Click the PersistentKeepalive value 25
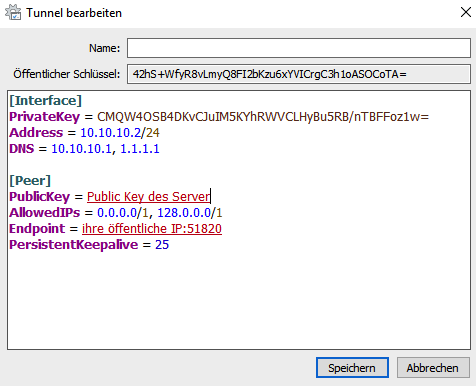The image size is (476, 386). tap(162, 245)
